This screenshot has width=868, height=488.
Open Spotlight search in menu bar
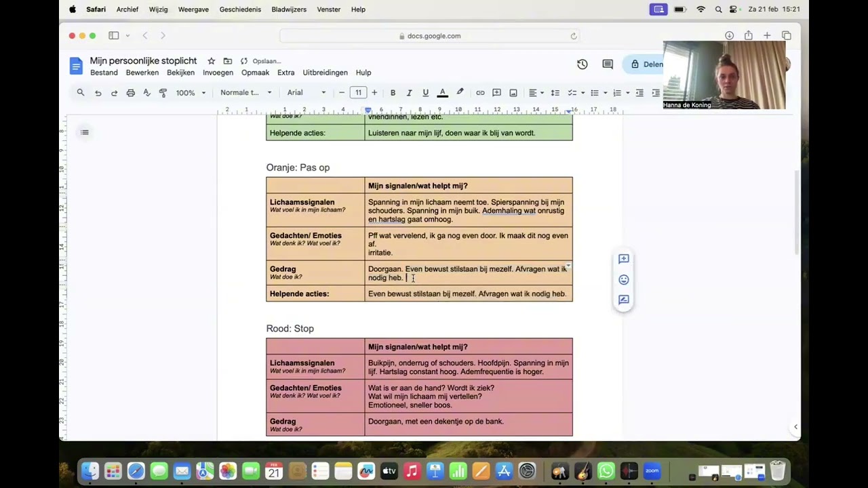718,9
